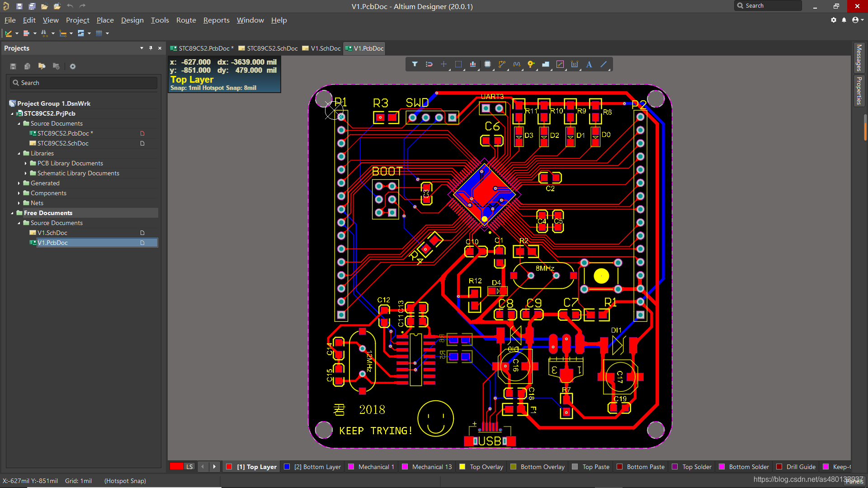Select the Place Component chip icon
Screen dimensions: 868x488
point(487,64)
